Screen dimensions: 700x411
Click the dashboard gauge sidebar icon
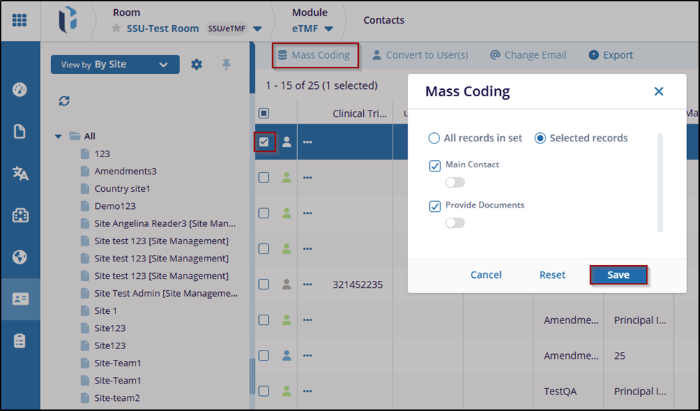20,90
